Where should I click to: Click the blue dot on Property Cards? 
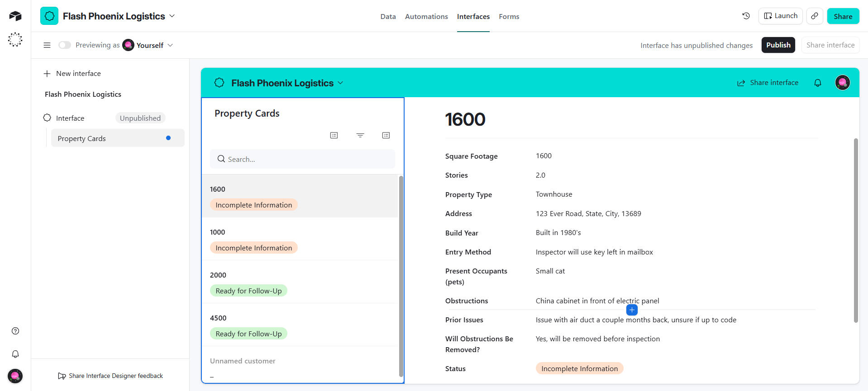(x=168, y=138)
